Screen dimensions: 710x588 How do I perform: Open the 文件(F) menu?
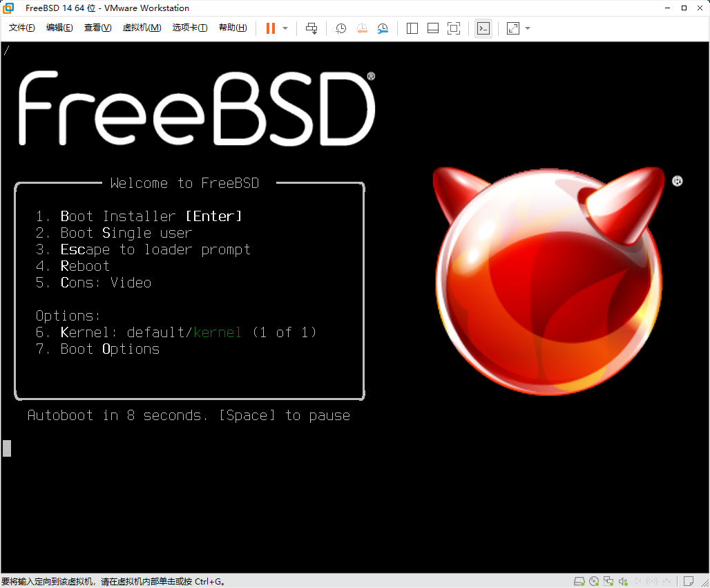21,28
